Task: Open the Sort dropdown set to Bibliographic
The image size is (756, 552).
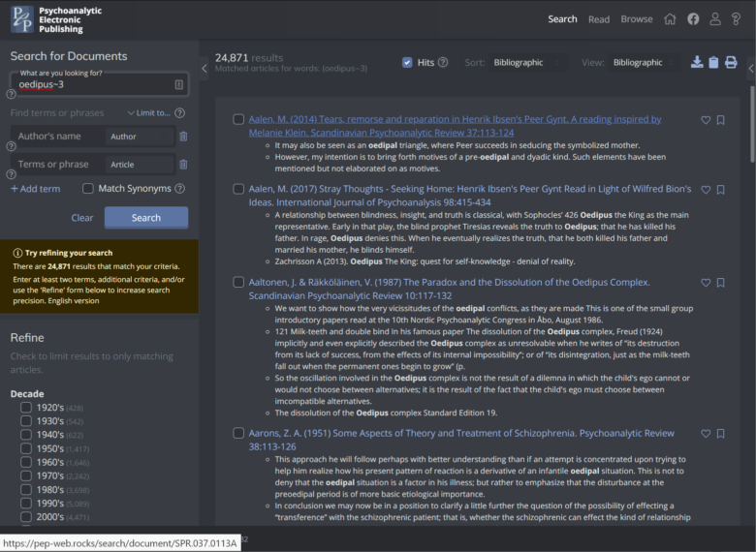Action: [529, 63]
